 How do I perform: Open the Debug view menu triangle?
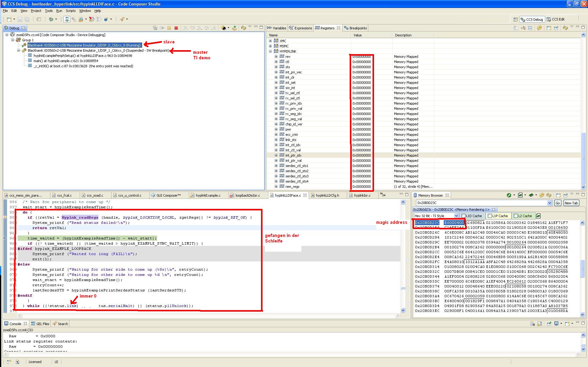pos(250,27)
